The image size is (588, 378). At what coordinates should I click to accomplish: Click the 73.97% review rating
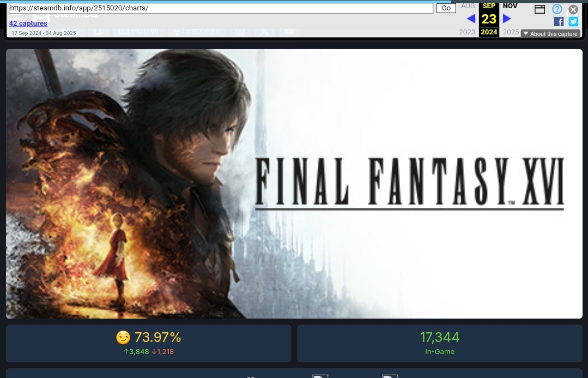157,338
